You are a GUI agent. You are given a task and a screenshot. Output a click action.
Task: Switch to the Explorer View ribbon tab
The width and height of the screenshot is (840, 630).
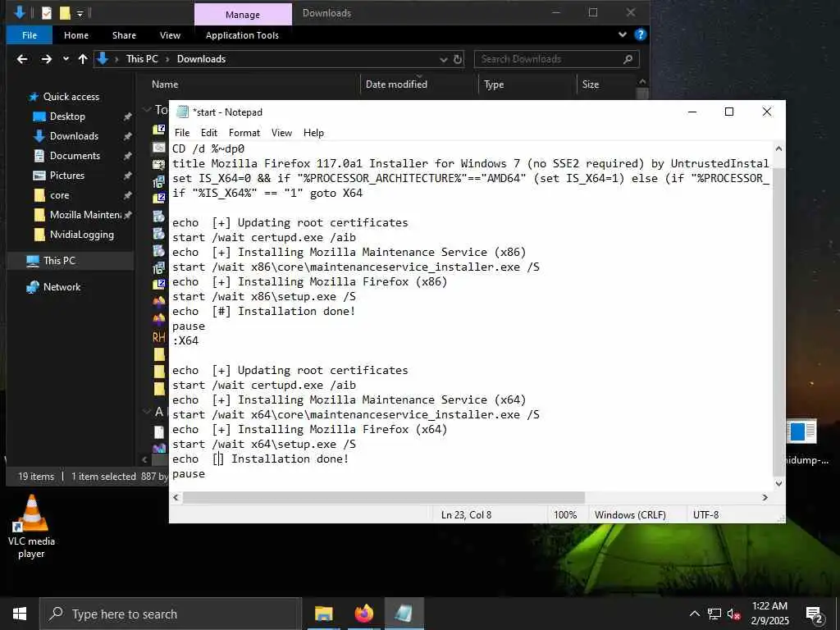click(x=170, y=35)
